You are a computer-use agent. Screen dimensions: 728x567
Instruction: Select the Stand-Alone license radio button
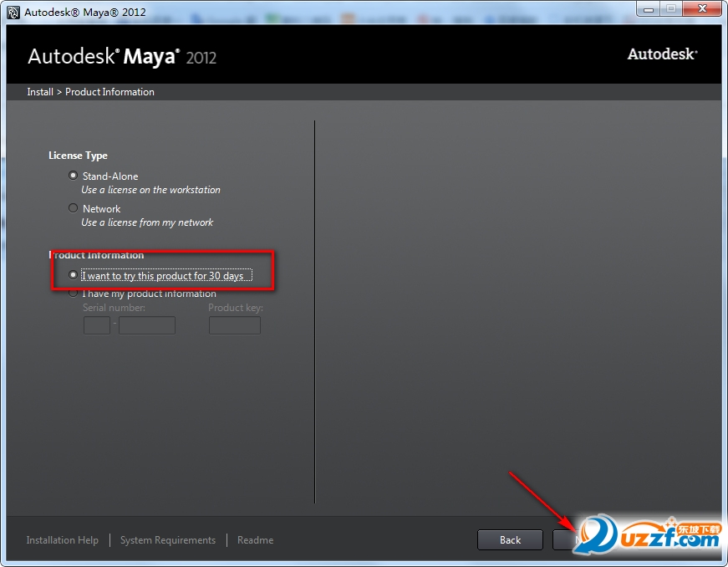click(x=73, y=176)
